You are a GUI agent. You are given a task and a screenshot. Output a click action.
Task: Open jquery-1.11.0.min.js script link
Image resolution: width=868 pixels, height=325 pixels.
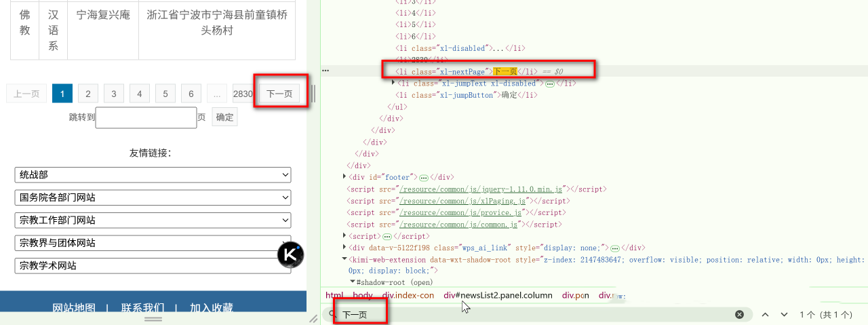click(482, 189)
